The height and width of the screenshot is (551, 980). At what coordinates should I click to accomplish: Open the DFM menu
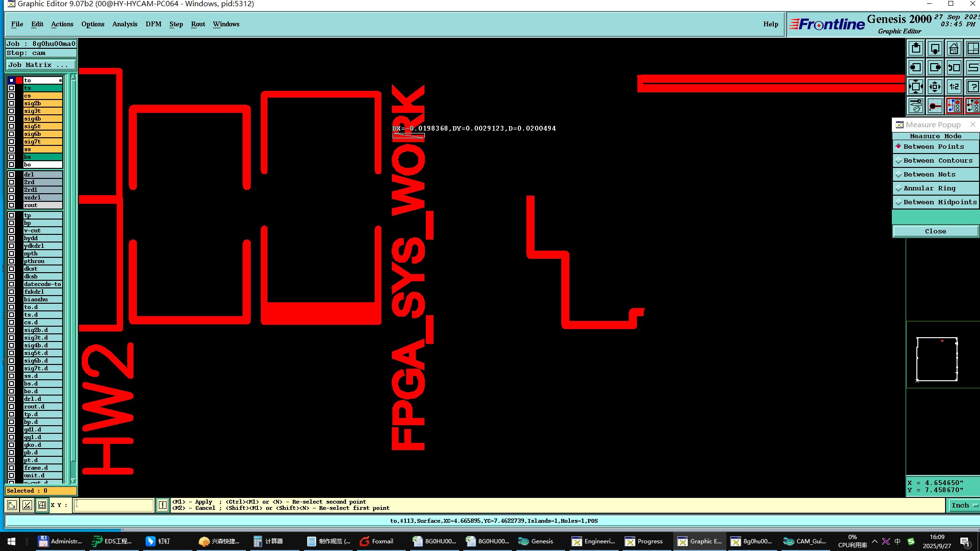pyautogui.click(x=153, y=24)
